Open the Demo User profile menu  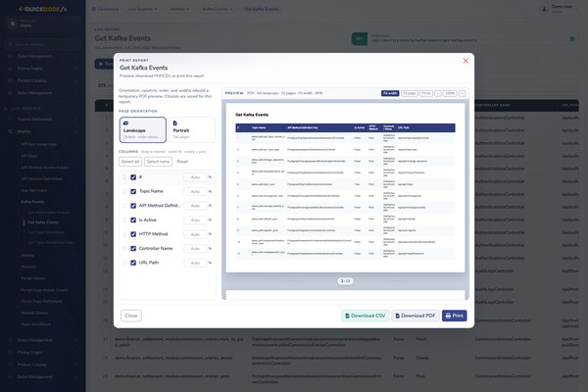point(558,9)
